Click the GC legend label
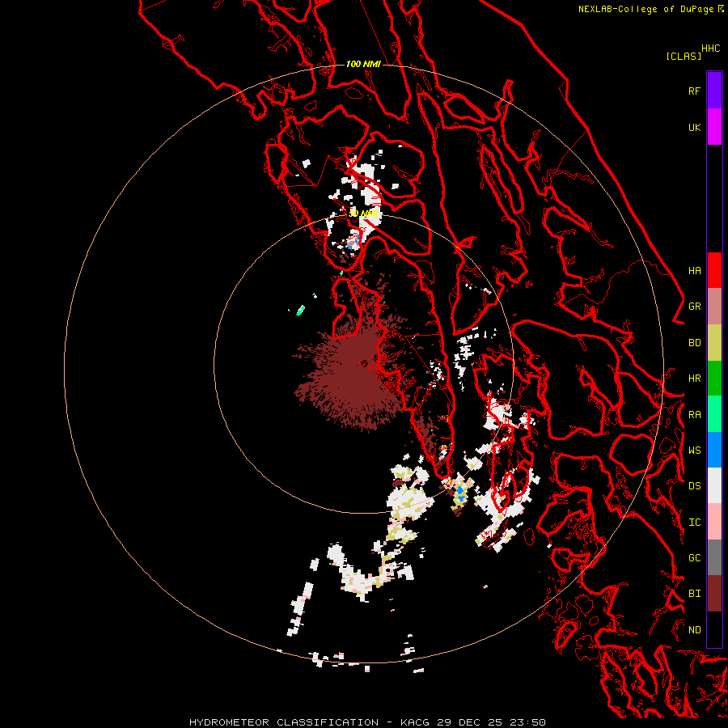The image size is (728, 728). click(x=694, y=558)
